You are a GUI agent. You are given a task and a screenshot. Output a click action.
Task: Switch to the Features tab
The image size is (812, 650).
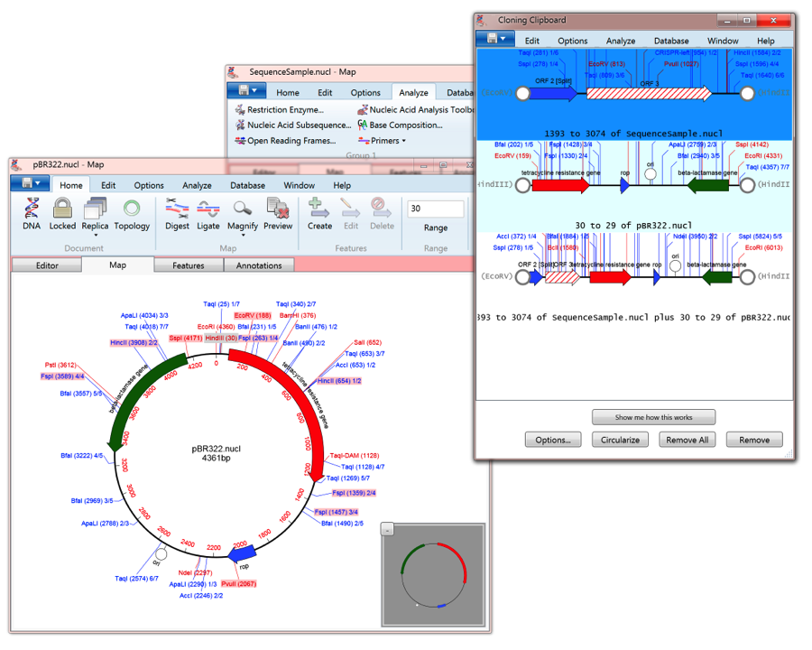coord(189,265)
